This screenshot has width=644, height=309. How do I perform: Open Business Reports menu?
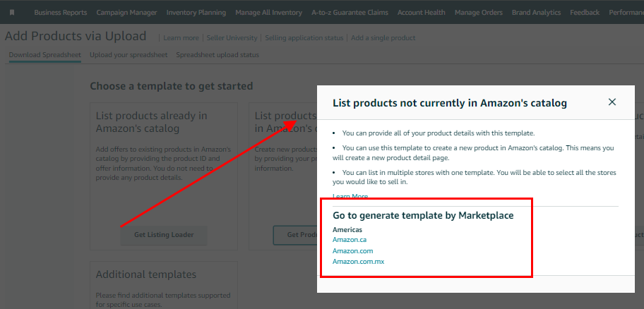(x=61, y=12)
